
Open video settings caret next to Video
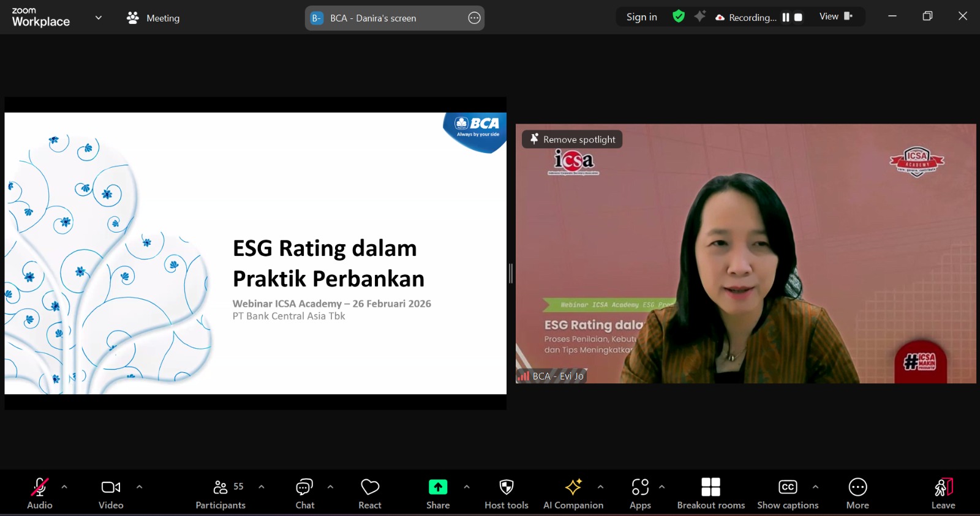click(140, 487)
